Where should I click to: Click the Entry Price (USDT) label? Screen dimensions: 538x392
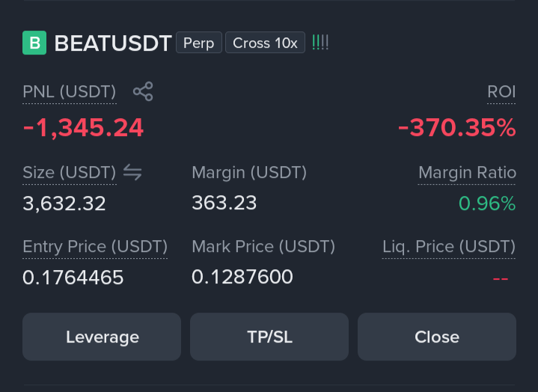point(95,247)
